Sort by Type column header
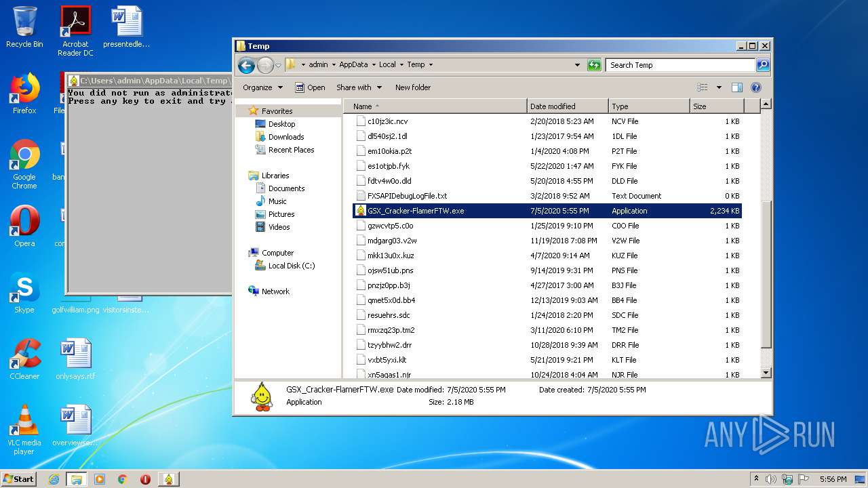Screen dimensions: 868x488 coord(649,106)
